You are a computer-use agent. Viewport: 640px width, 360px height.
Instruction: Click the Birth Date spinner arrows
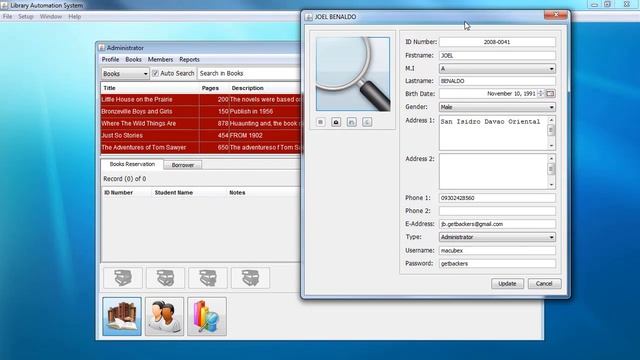coord(541,93)
